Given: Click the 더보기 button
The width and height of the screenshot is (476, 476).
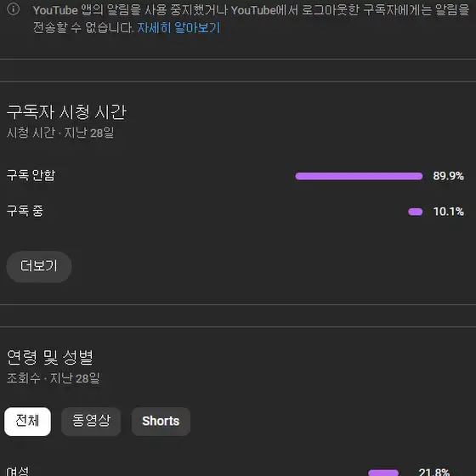Looking at the screenshot, I should [39, 266].
